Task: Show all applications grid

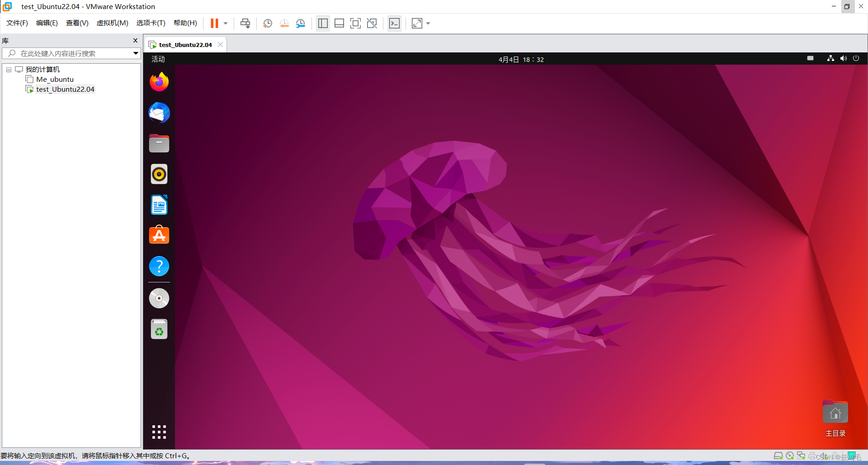Action: [x=159, y=432]
